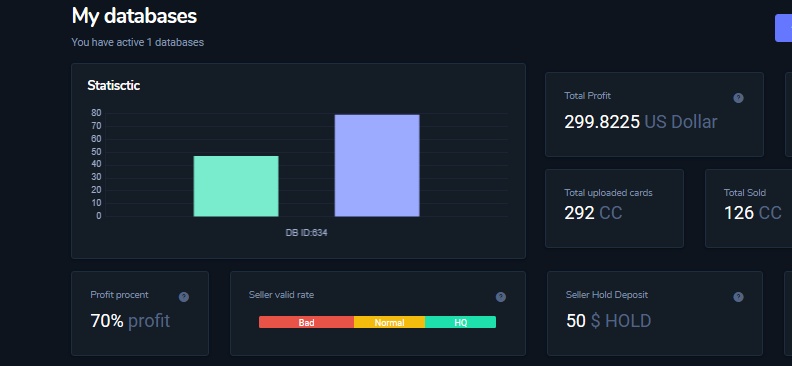Click the 80 value on chart axis
The image size is (792, 366).
pos(96,113)
